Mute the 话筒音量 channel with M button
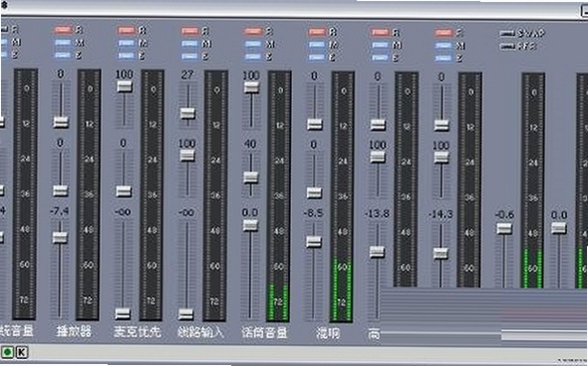This screenshot has width=588, height=366. click(x=253, y=44)
